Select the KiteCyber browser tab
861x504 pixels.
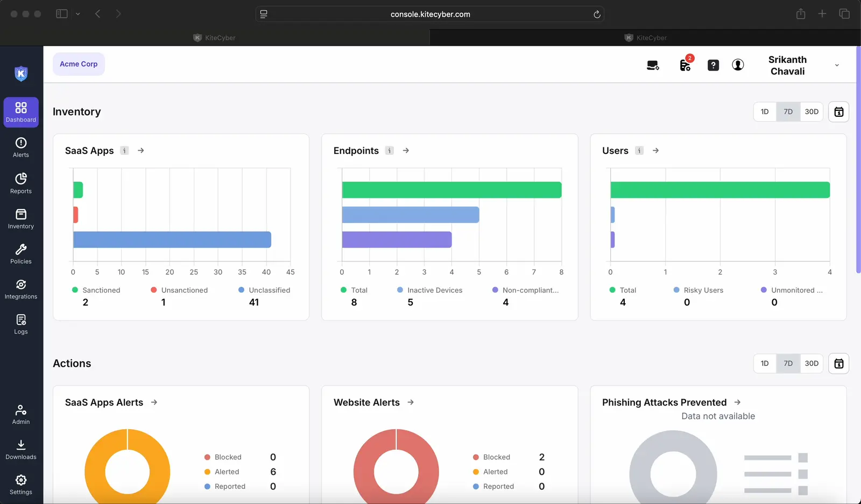point(214,38)
